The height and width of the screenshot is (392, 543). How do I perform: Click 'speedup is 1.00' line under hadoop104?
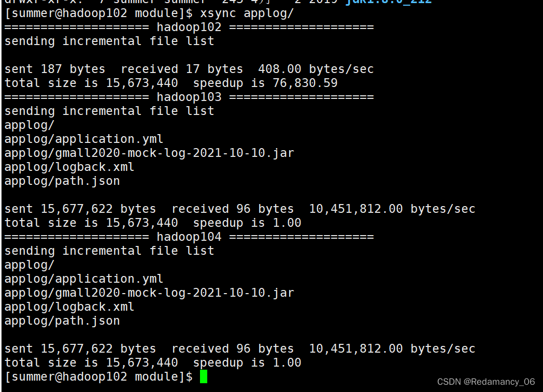(x=153, y=362)
